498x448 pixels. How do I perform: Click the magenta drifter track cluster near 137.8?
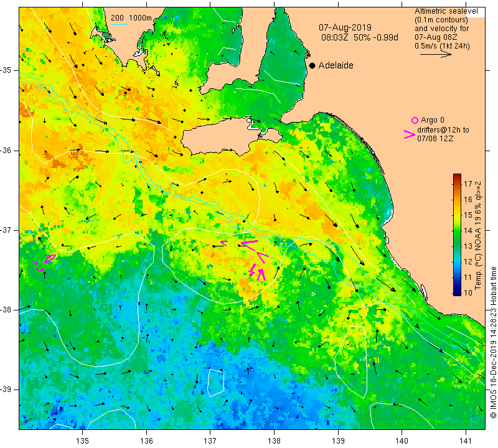click(258, 274)
